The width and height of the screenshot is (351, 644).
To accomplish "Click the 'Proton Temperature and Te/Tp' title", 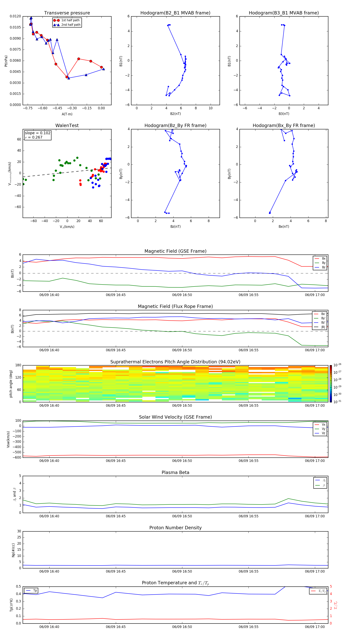I will click(175, 583).
